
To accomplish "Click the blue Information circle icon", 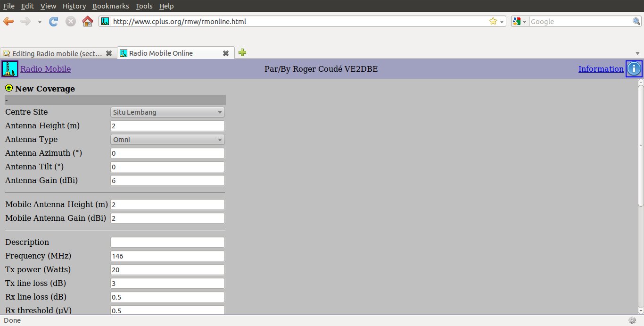I will (x=634, y=69).
